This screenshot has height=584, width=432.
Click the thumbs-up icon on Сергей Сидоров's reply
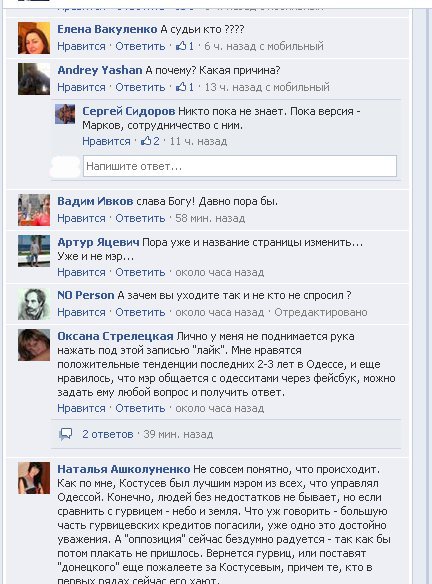[x=146, y=141]
